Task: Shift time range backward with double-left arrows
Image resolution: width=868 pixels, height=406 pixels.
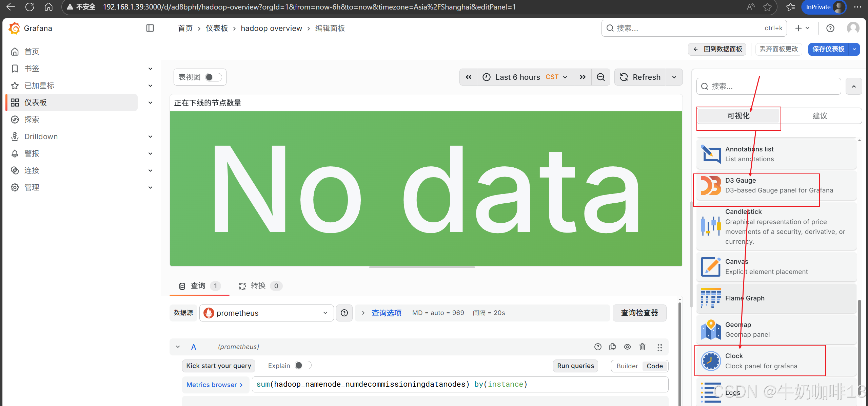Action: pyautogui.click(x=468, y=77)
